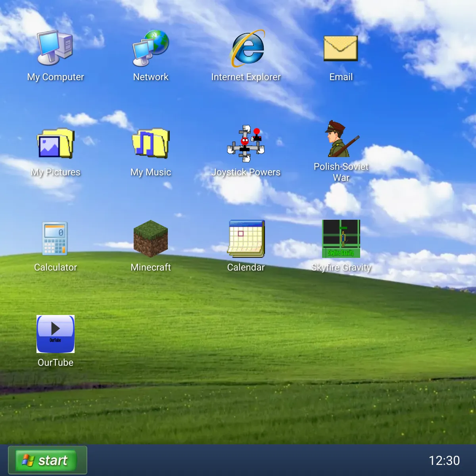
Task: Click the green start button
Action: click(x=48, y=460)
